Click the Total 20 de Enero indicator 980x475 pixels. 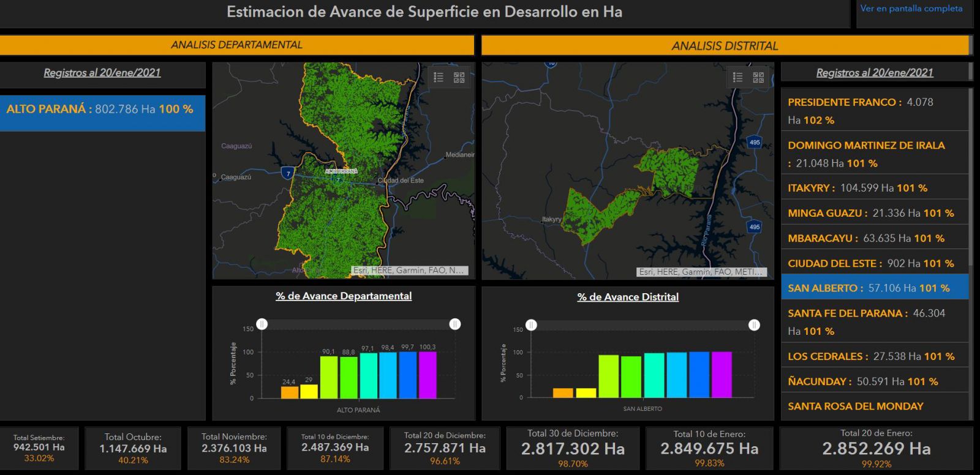[876, 449]
